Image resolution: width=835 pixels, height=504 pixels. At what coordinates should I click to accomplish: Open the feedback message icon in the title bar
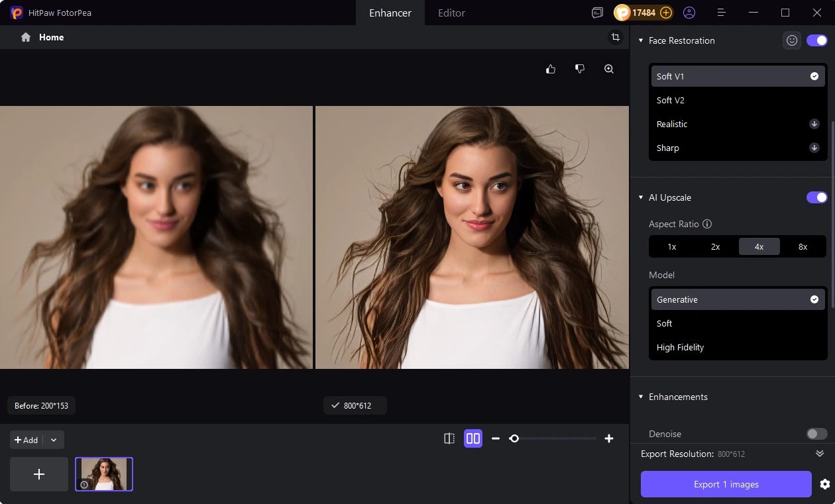597,13
